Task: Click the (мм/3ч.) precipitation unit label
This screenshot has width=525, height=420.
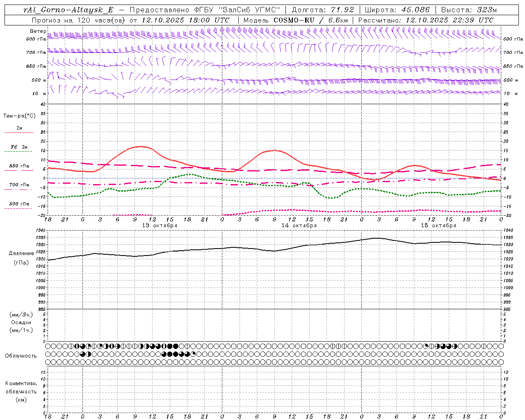Action: click(x=21, y=315)
